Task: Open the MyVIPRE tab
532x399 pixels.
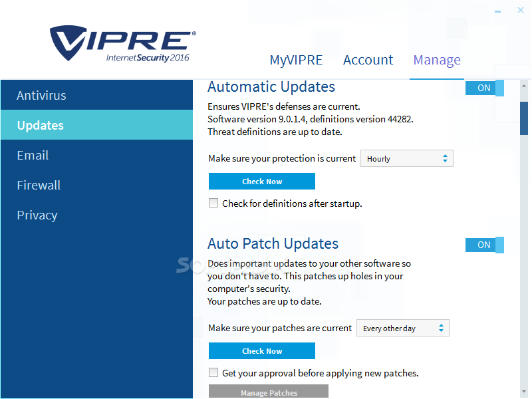Action: click(x=296, y=60)
